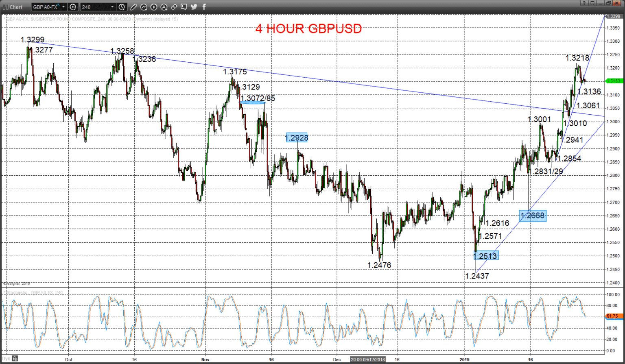Screen dimensions: 625x364
Task: Toggle the Dyn dynamic scaling label
Action: pos(6,359)
